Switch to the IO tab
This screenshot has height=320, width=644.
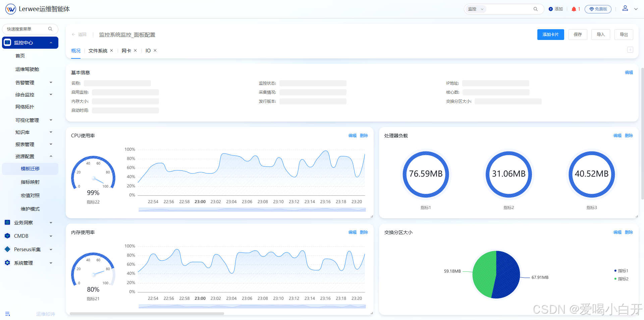point(148,51)
